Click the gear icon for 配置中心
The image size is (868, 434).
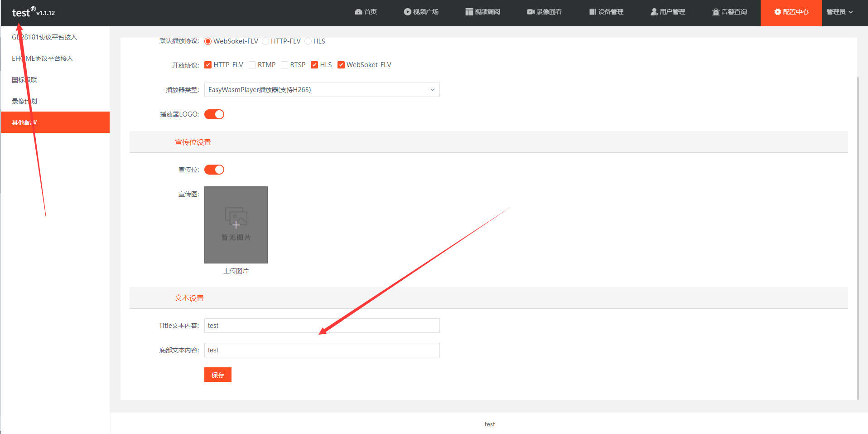777,12
